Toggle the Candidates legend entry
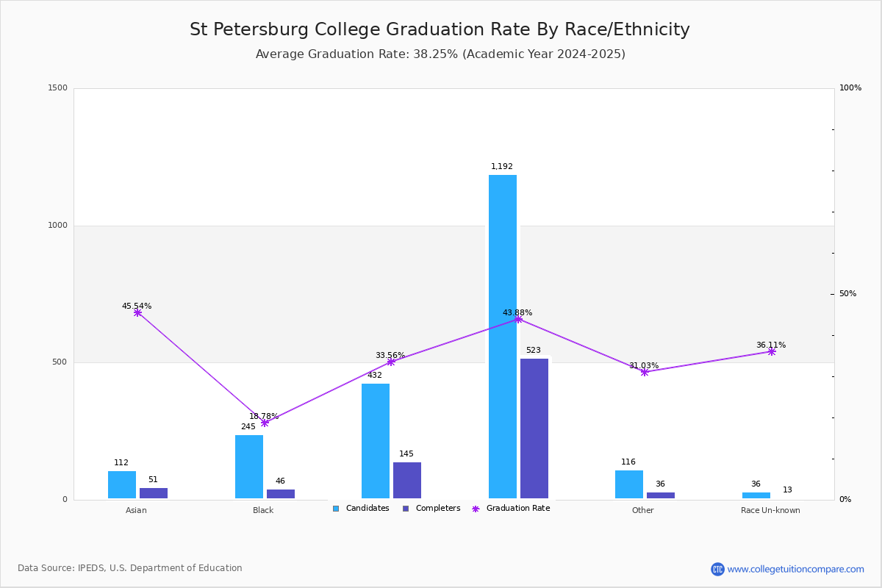 tap(361, 509)
